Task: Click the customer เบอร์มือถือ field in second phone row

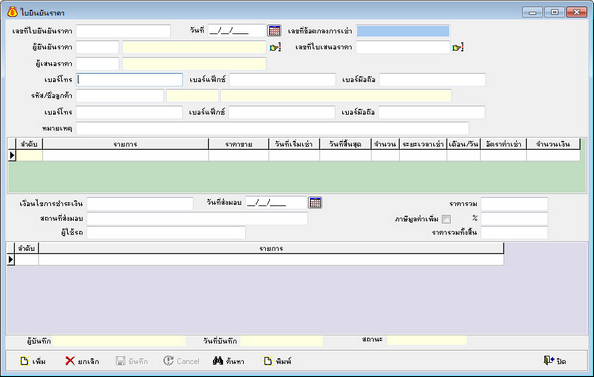Action: point(432,112)
